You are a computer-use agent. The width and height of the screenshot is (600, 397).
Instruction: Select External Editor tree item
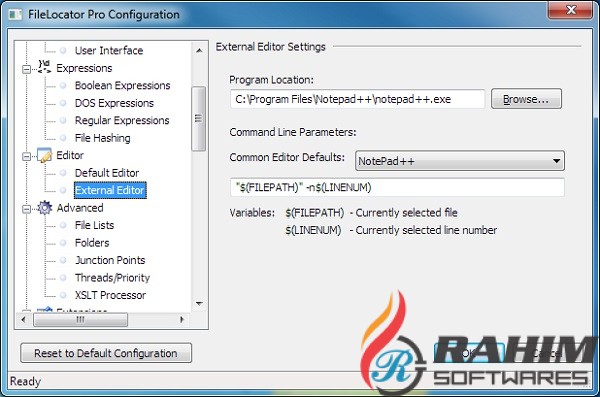[x=110, y=190]
